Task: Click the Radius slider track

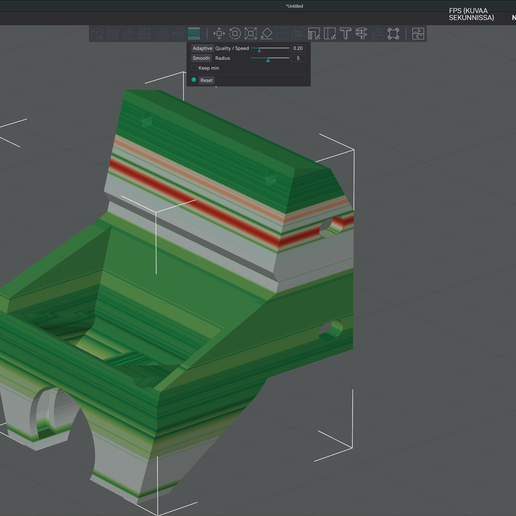Action: tap(270, 58)
